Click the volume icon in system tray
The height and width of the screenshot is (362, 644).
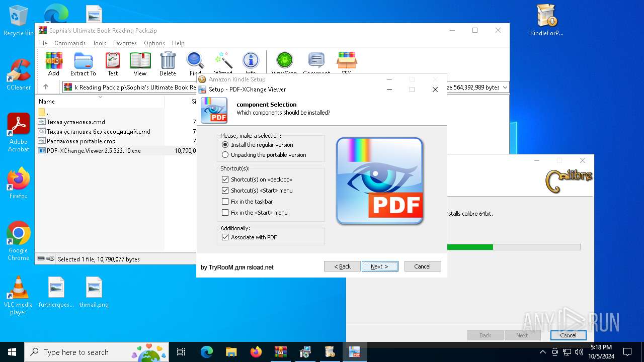pyautogui.click(x=579, y=352)
